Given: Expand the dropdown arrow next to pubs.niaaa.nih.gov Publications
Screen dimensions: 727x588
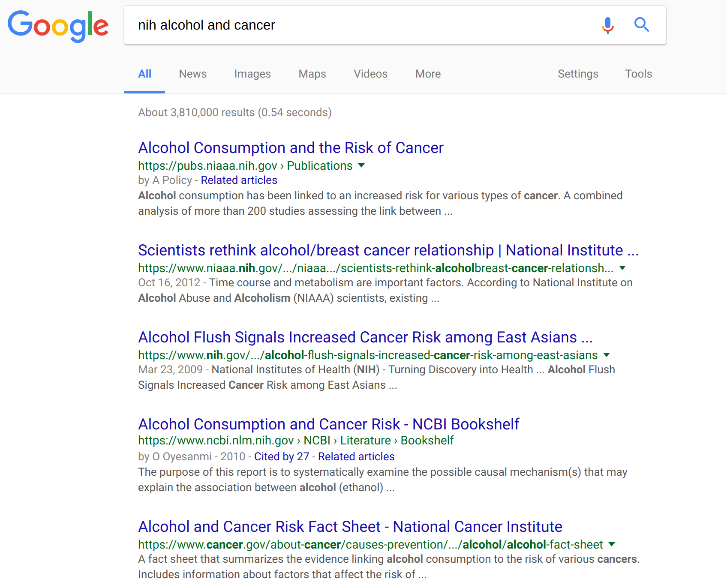Looking at the screenshot, I should click(361, 165).
